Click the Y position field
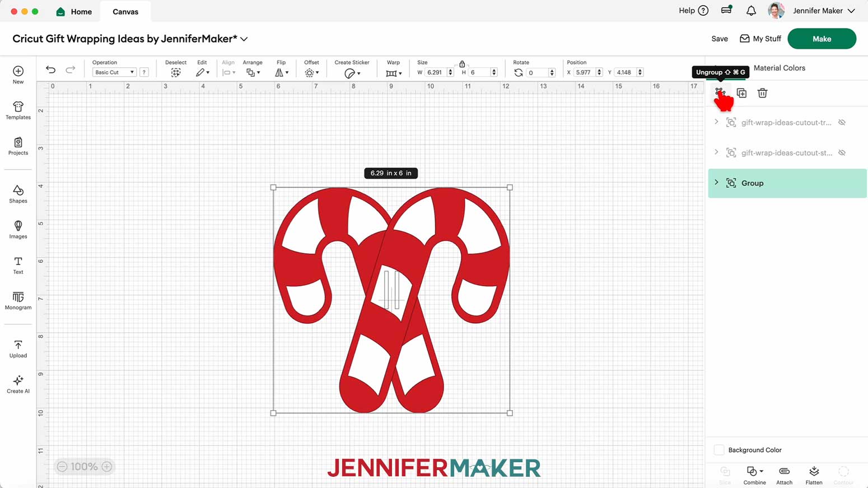 pyautogui.click(x=625, y=72)
